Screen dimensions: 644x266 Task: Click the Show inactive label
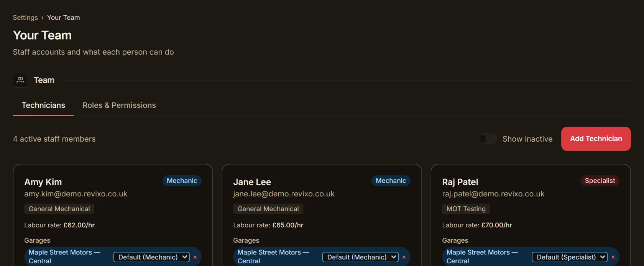(527, 139)
